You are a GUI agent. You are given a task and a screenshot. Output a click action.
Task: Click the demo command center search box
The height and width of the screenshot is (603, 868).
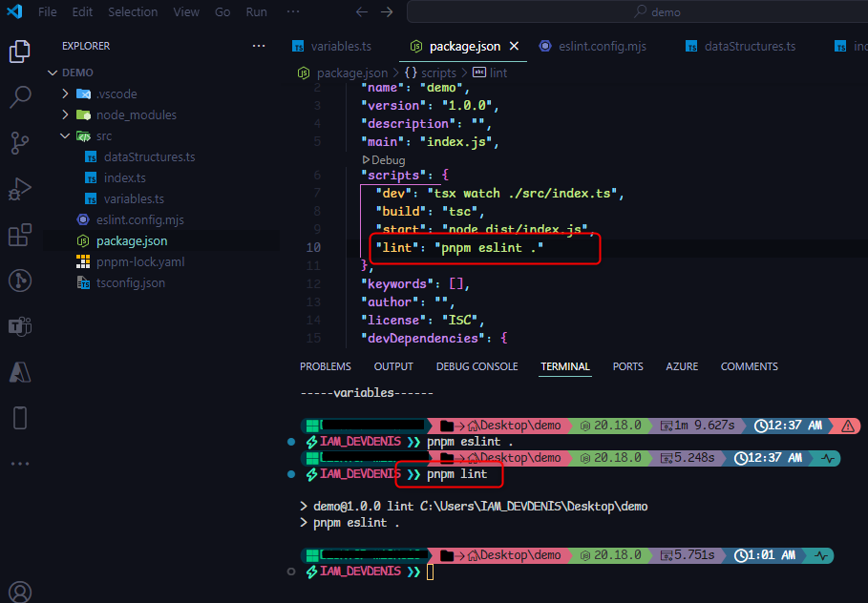pyautogui.click(x=637, y=12)
